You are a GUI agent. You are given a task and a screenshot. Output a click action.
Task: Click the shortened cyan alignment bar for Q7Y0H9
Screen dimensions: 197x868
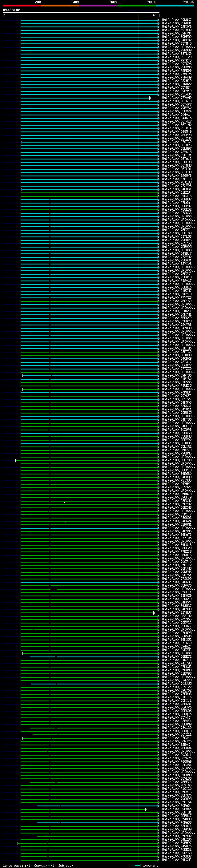[86, 98]
